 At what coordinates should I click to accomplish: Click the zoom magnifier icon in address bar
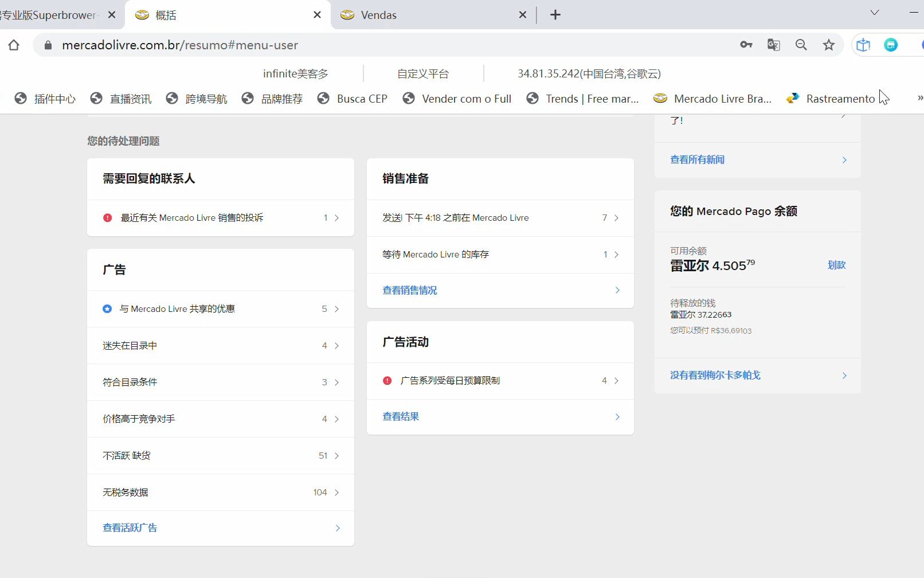click(x=801, y=45)
